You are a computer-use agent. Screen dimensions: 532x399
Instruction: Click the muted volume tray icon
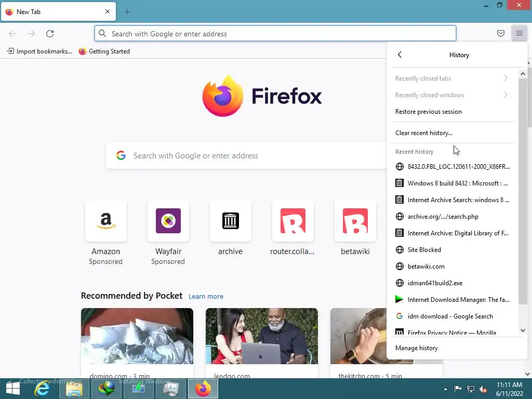[483, 389]
